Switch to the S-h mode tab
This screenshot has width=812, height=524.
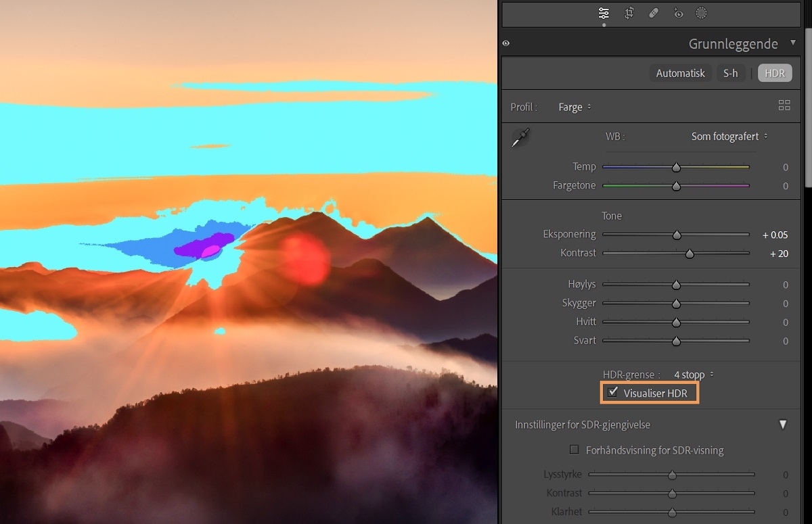pyautogui.click(x=731, y=73)
